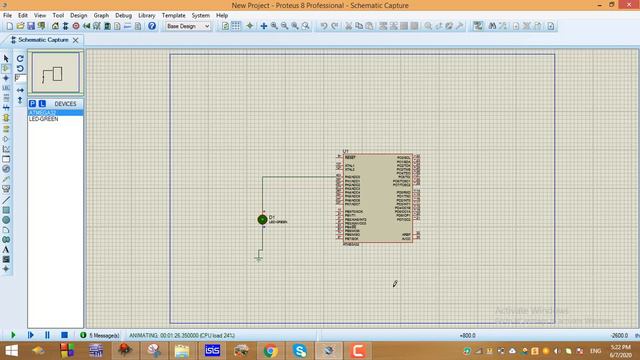Screen dimensions: 640x360
Task: Toggle the grid display icon
Action: click(x=236, y=26)
